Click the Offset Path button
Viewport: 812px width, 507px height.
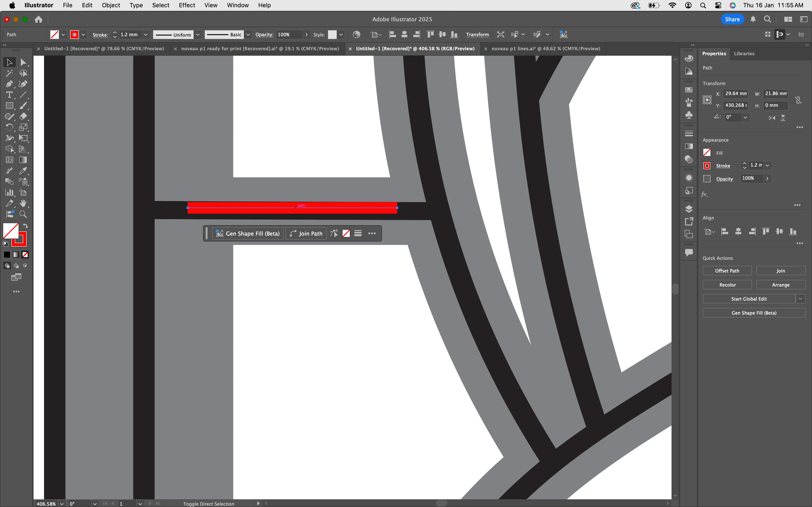[727, 271]
